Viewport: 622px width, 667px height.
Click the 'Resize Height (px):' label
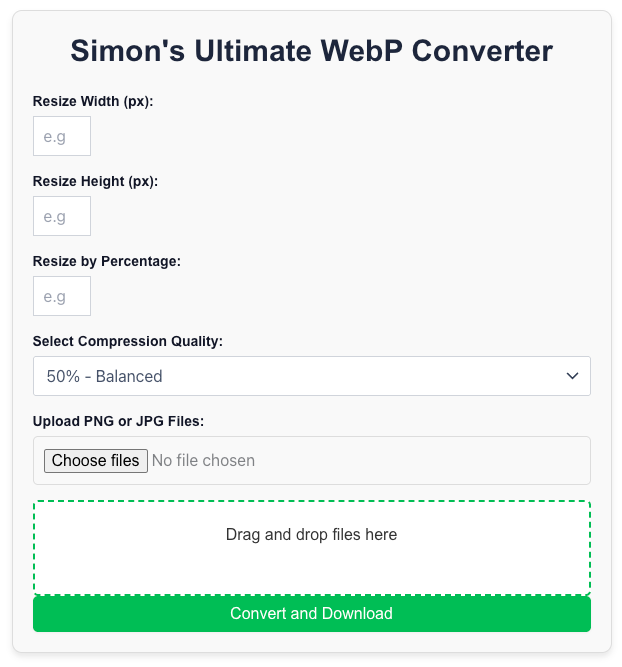(95, 181)
